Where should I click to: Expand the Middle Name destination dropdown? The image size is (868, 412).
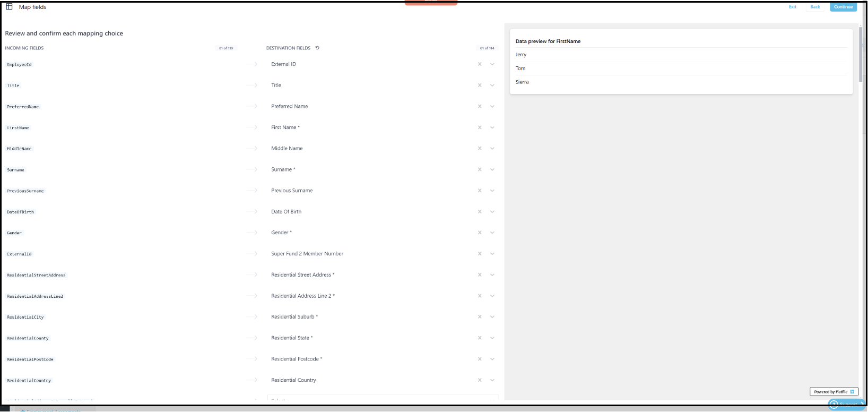492,149
